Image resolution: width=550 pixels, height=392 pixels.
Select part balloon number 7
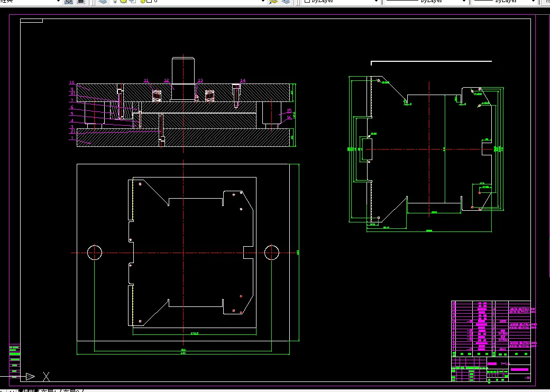pos(72,100)
